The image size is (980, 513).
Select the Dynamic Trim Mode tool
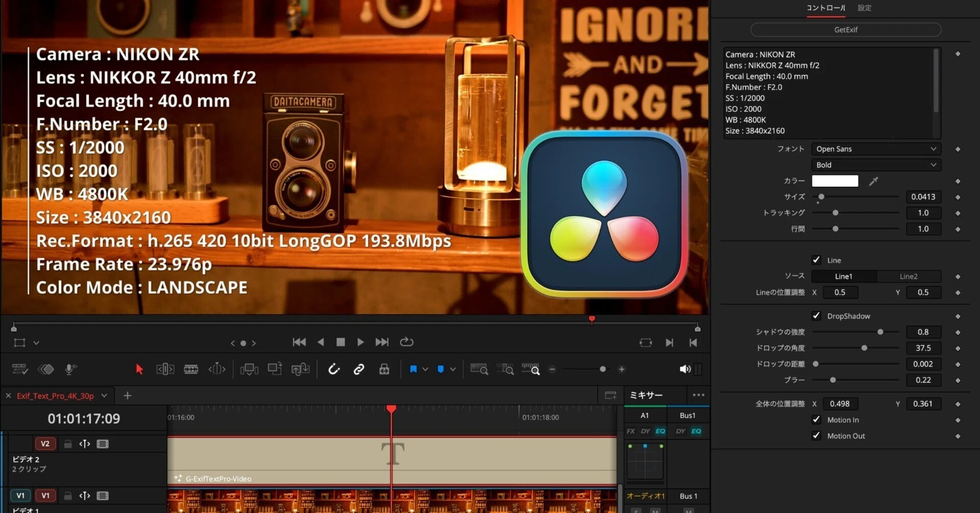pos(217,369)
